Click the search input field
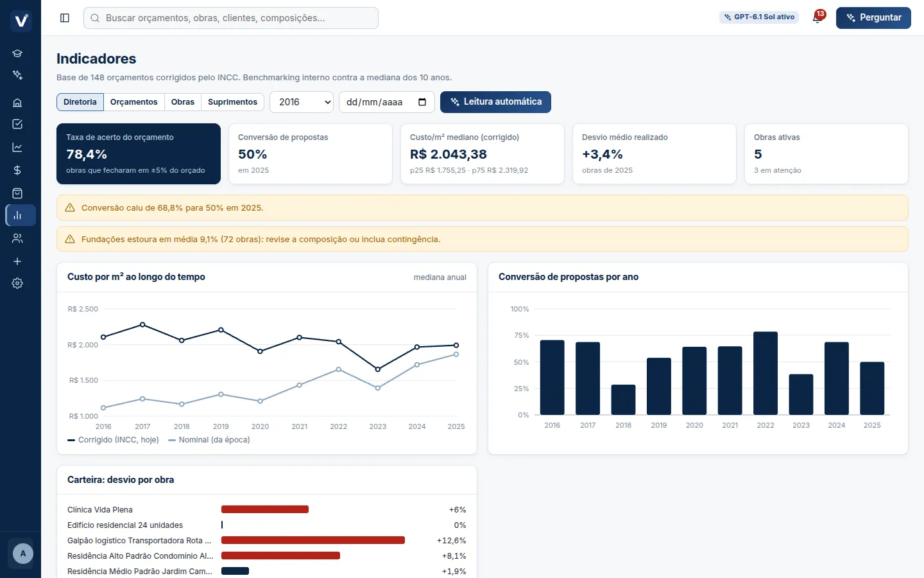Image resolution: width=924 pixels, height=578 pixels. (x=231, y=18)
